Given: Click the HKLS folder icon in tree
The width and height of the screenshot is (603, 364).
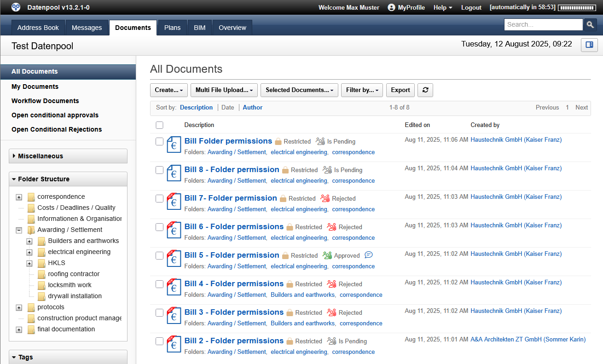Looking at the screenshot, I should (41, 263).
